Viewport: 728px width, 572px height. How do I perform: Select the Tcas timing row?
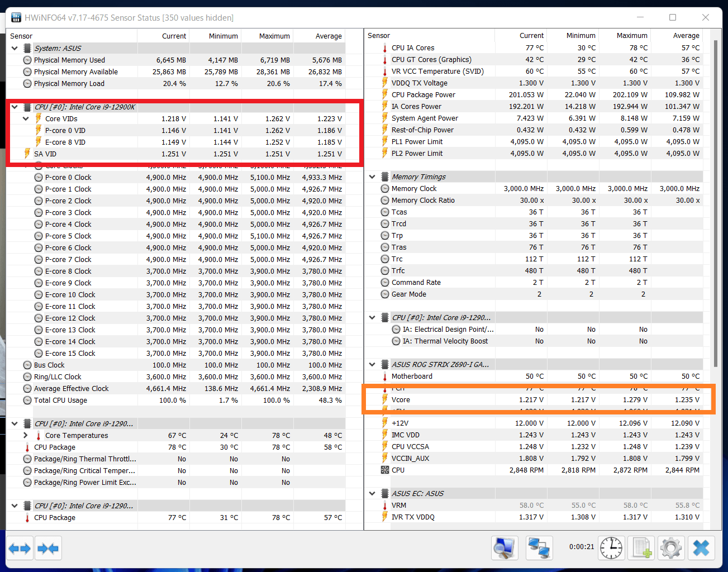point(534,212)
